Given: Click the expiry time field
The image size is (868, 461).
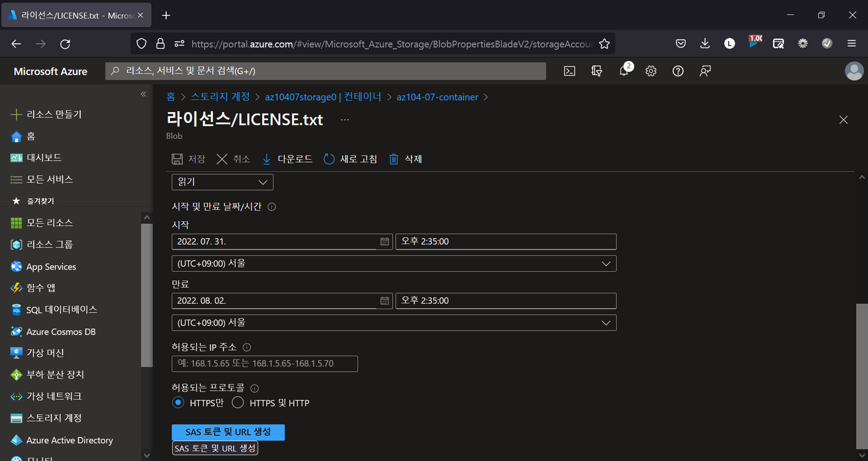Looking at the screenshot, I should coord(506,301).
